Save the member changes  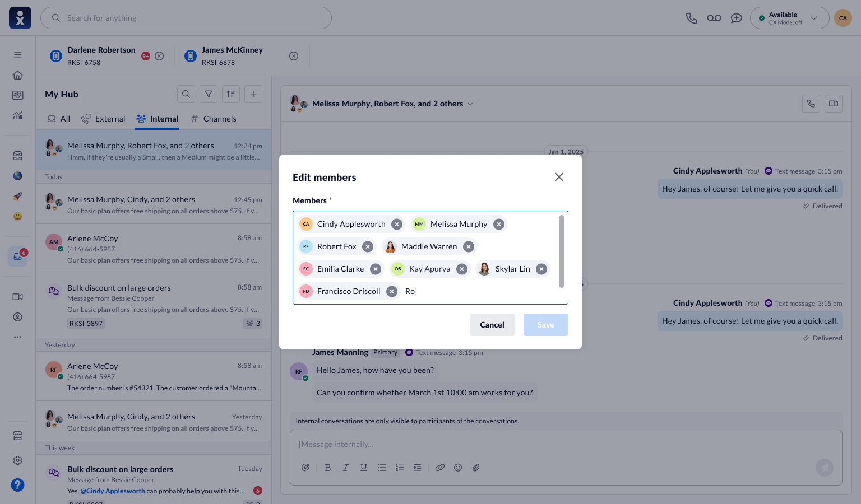coord(546,325)
